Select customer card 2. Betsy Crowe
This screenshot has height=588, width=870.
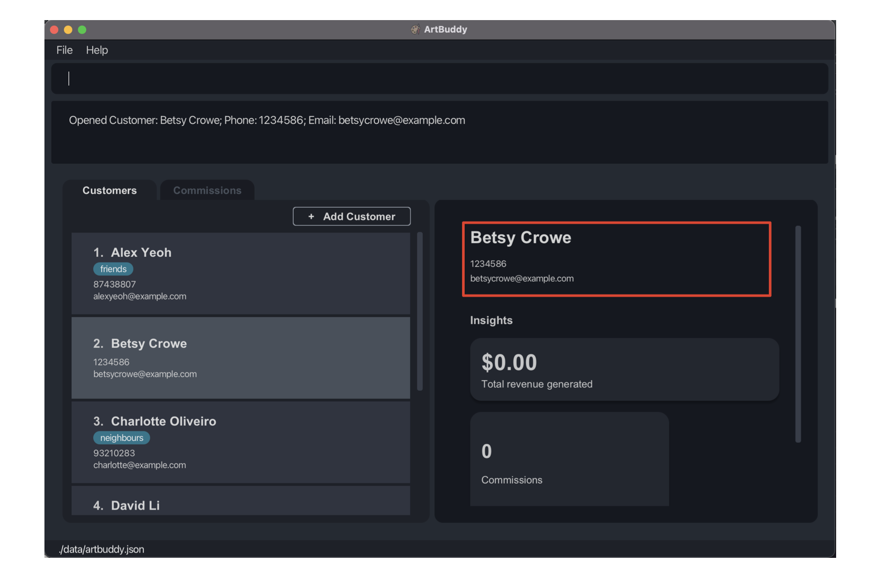241,357
